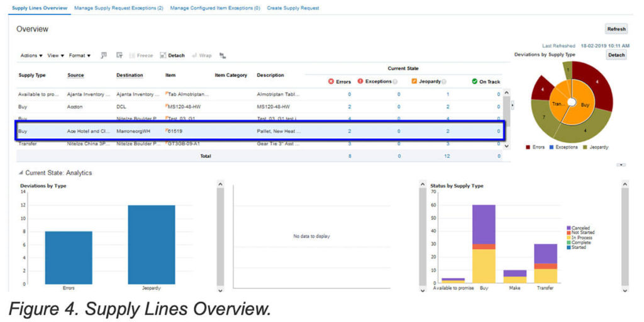644x322 pixels.
Task: Open total jeopardy count 12
Action: pos(447,156)
